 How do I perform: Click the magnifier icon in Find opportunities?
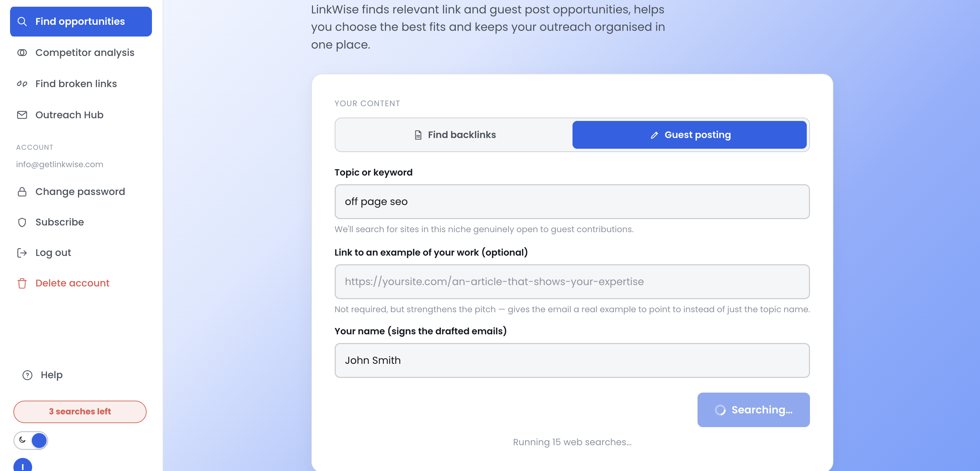pos(22,21)
